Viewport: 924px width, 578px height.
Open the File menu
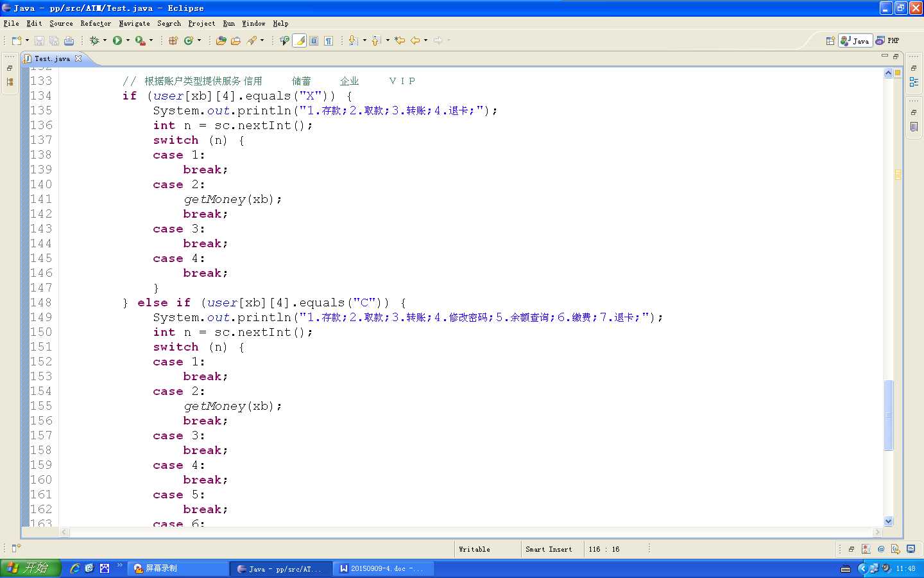click(11, 23)
